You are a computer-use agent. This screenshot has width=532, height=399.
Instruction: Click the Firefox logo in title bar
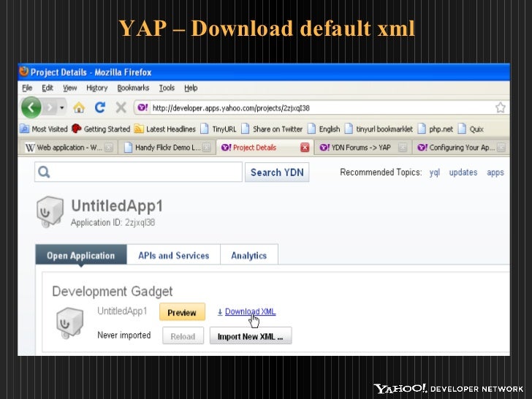pos(23,72)
